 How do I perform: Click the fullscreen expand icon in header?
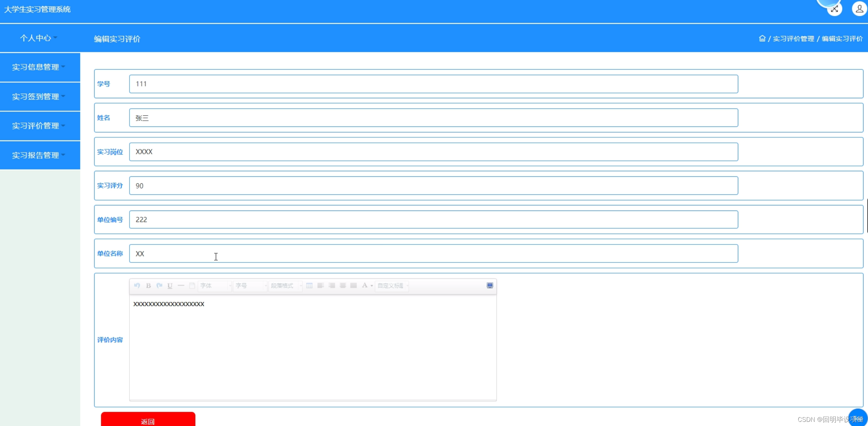pyautogui.click(x=834, y=9)
